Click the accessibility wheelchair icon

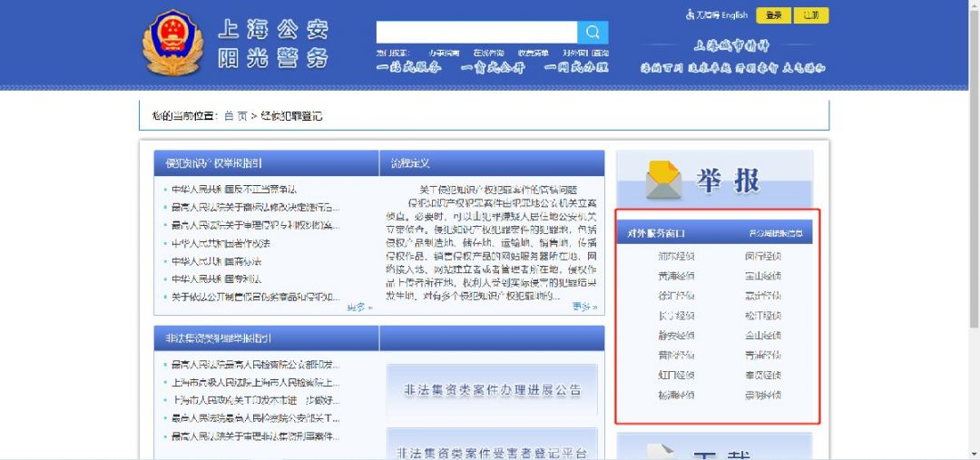(691, 15)
